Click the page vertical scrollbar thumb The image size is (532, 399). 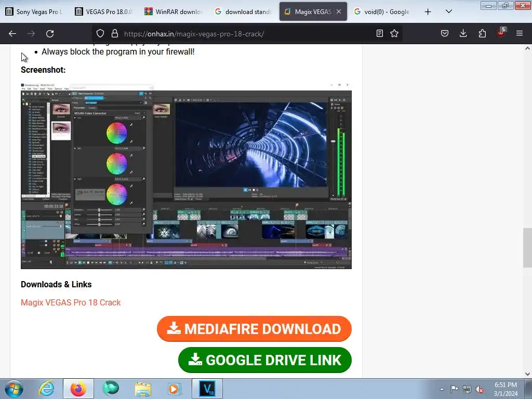[527, 248]
